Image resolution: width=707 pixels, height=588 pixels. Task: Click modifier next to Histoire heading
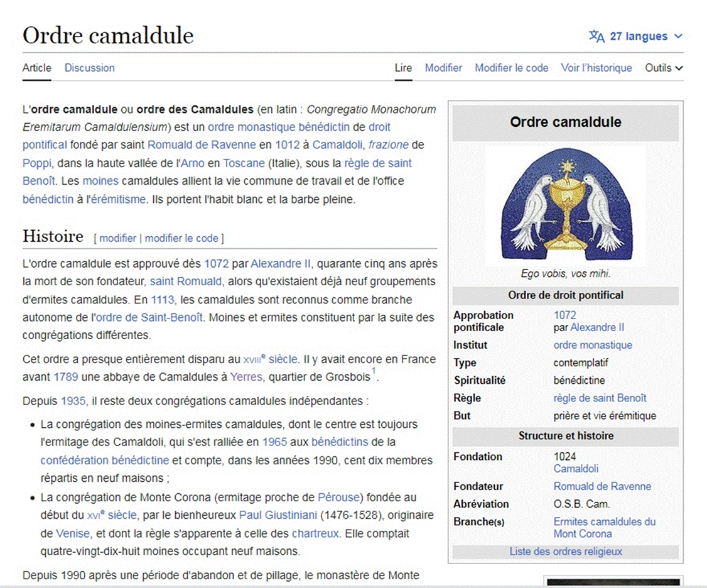coord(117,238)
